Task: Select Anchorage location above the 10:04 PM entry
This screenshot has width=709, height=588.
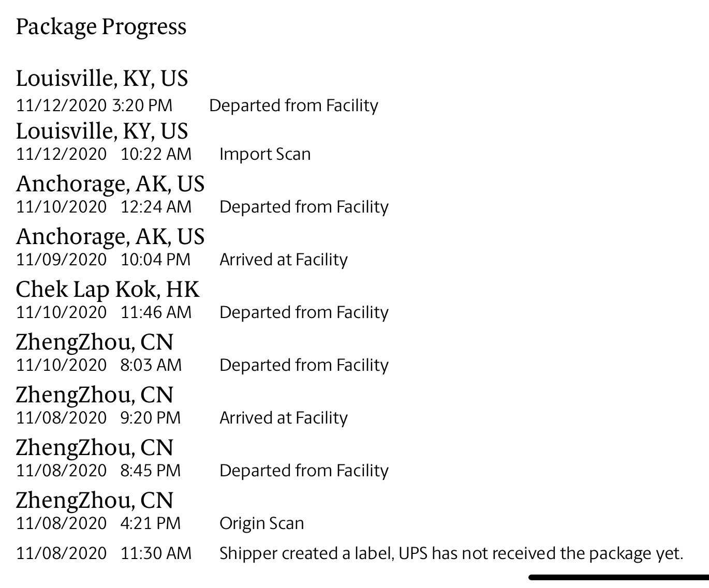Action: [110, 237]
